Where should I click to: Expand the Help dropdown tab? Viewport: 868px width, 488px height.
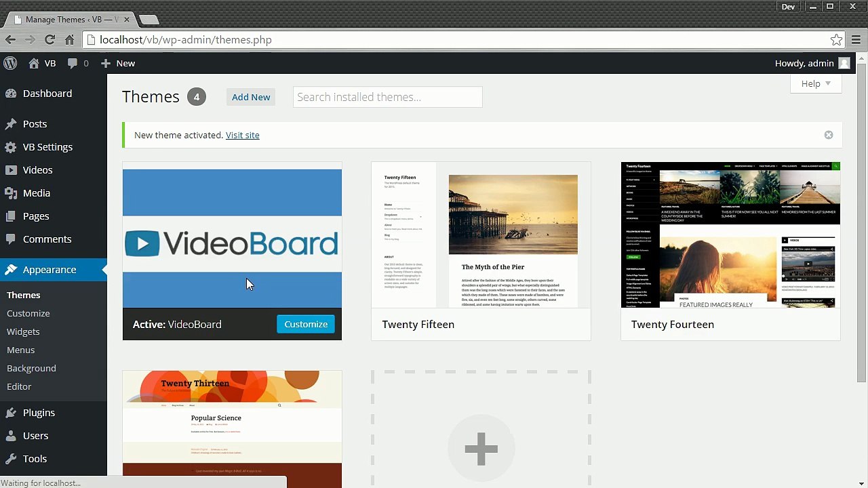(x=816, y=83)
